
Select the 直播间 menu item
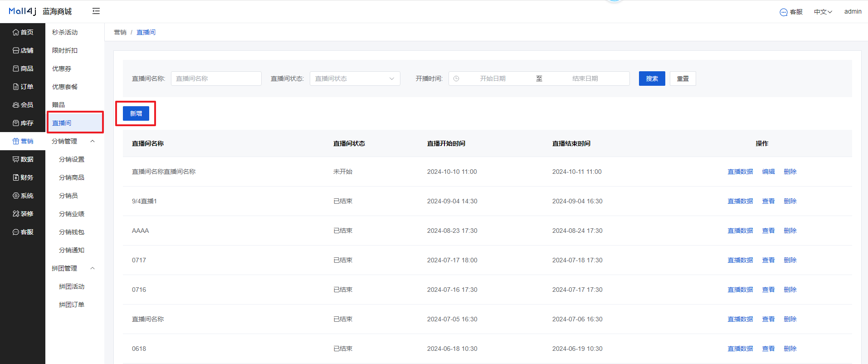coord(75,123)
